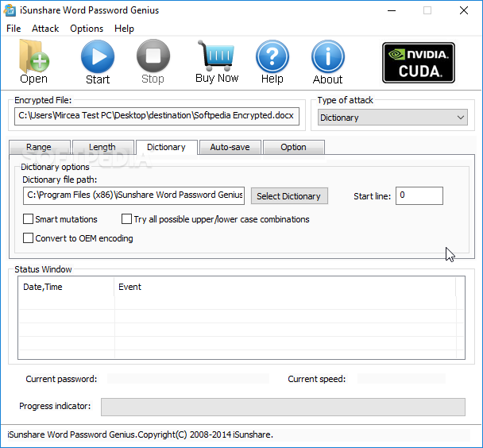Start the password attack
This screenshot has width=483, height=448.
tap(98, 62)
